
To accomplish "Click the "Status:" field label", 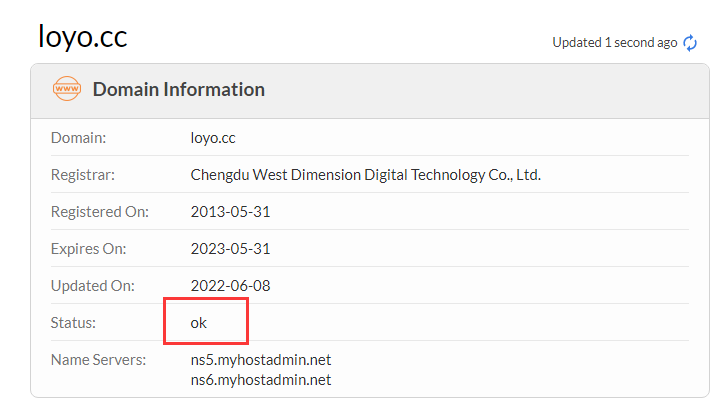I will pyautogui.click(x=74, y=323).
